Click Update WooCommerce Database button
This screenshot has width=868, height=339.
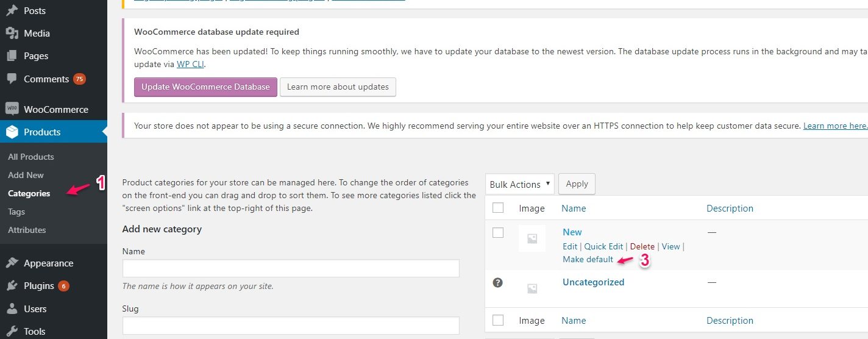(205, 87)
